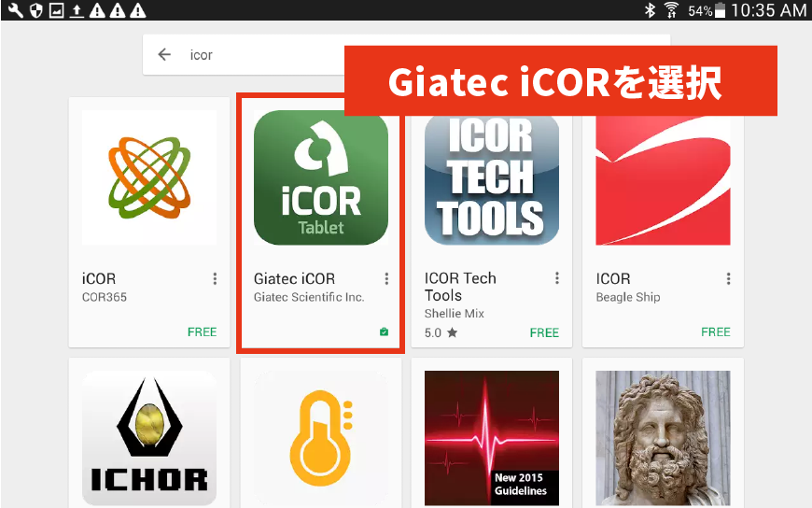Open overflow menu for ICOR Beagle Ship
This screenshot has height=508, width=812.
pyautogui.click(x=728, y=279)
